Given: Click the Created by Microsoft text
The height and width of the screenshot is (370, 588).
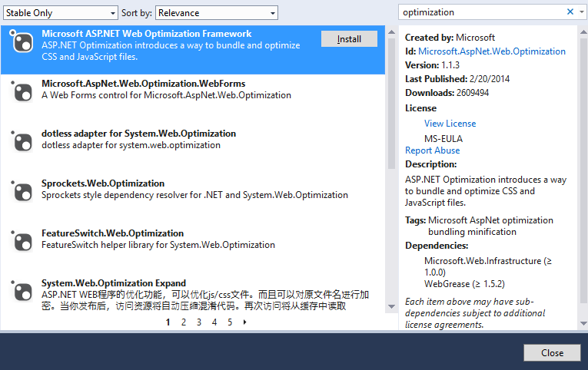Looking at the screenshot, I should pos(450,38).
